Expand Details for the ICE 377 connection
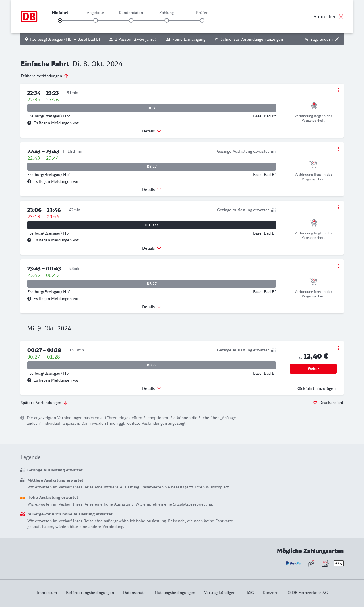 coord(152,248)
